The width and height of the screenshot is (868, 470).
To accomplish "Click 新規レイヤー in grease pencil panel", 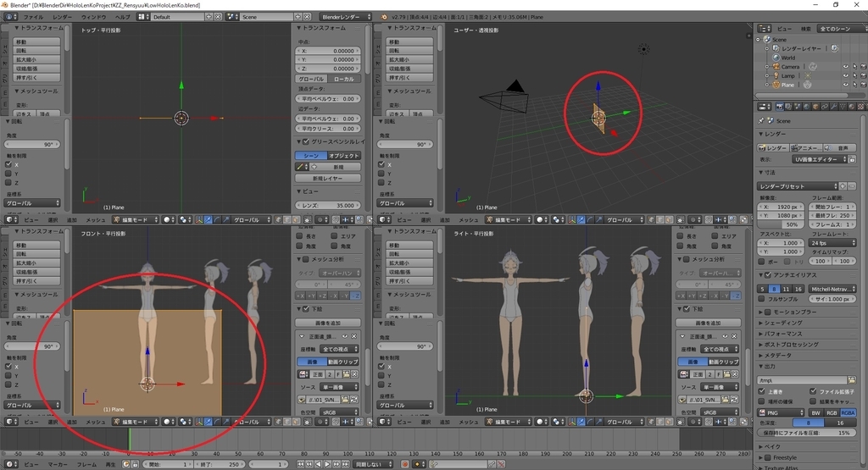I will point(328,178).
